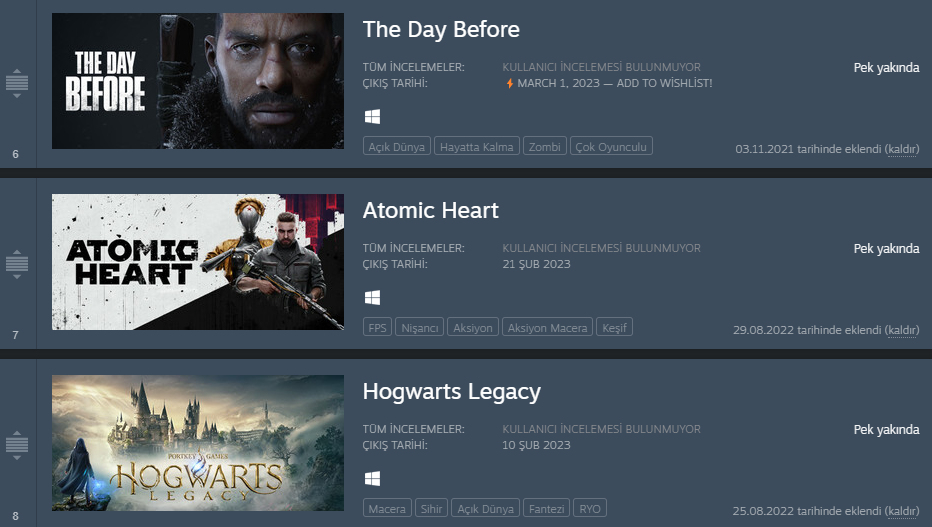Image resolution: width=932 pixels, height=527 pixels.
Task: Open the Hogwarts Legacy capsule image
Action: (198, 443)
